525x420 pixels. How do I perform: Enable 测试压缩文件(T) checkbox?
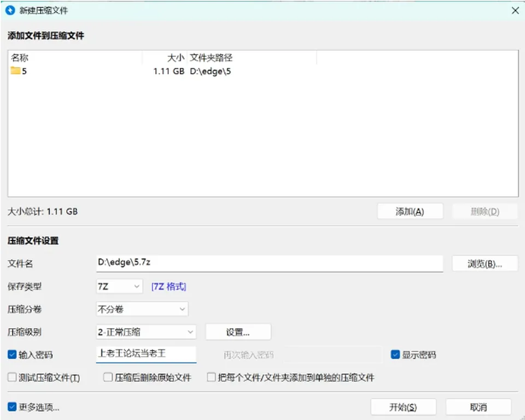[12, 377]
